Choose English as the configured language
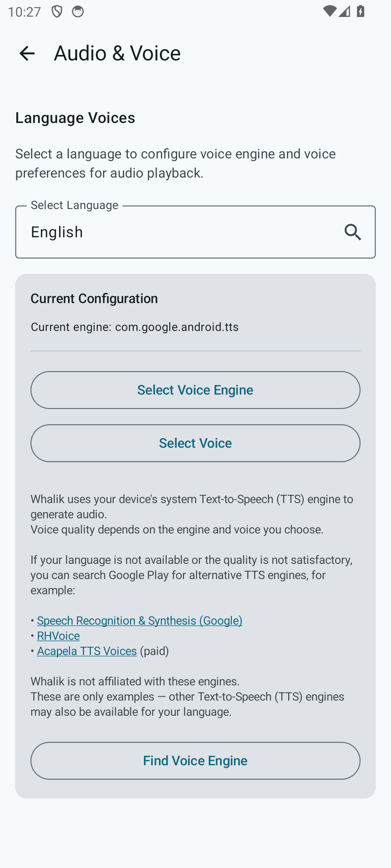Screen dimensions: 391x868 pyautogui.click(x=57, y=231)
